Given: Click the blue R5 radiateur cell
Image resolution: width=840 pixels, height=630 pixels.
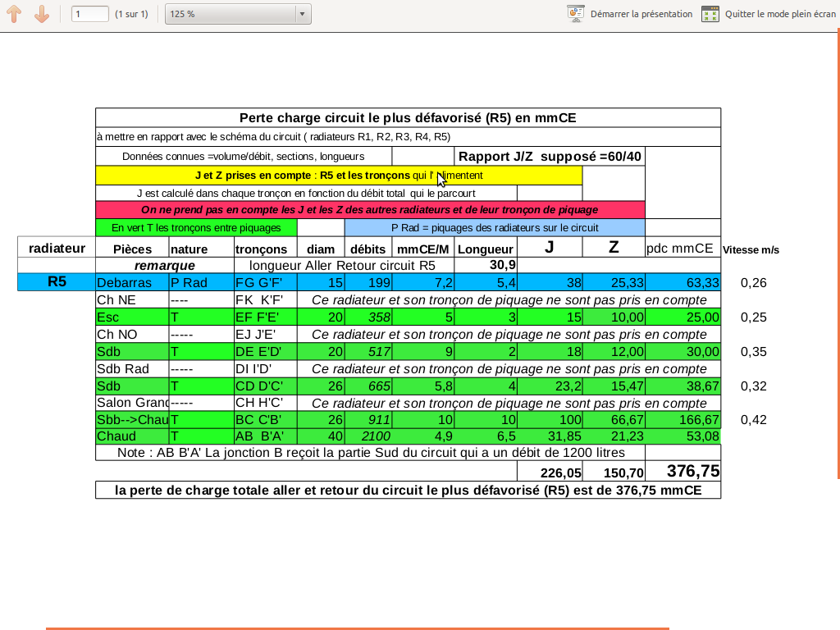Looking at the screenshot, I should 57,282.
